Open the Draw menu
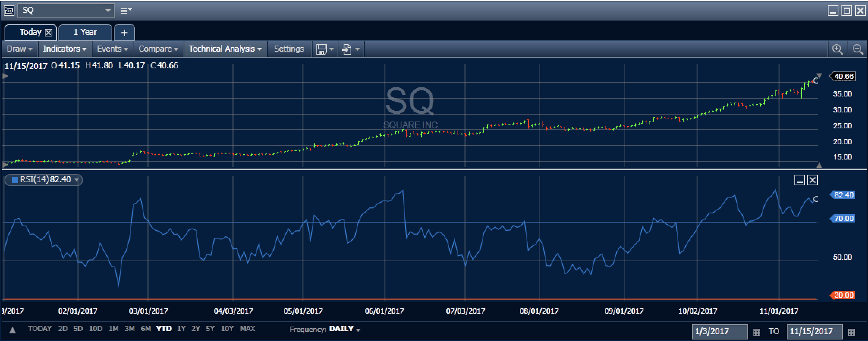 point(20,49)
